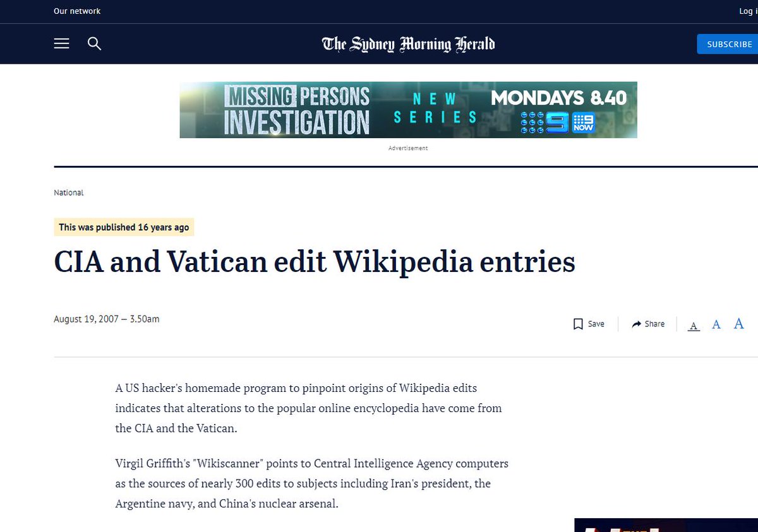Click the Save label text
Screen dimensions: 758x532
pos(596,324)
